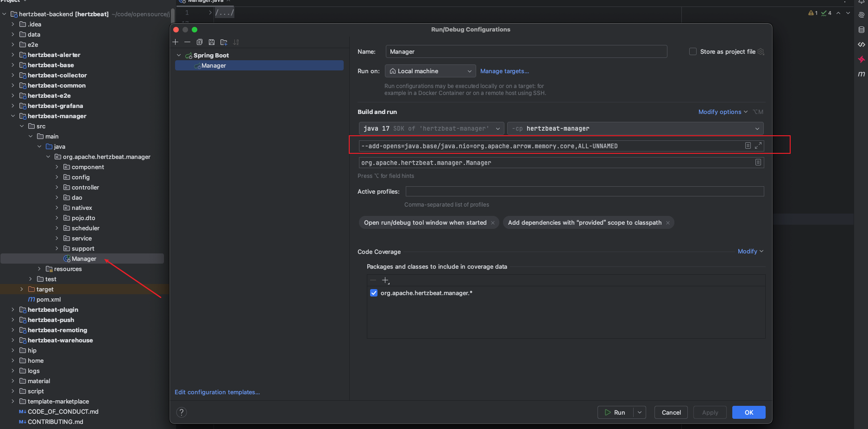Click the Active profiles input field
The height and width of the screenshot is (429, 868).
pyautogui.click(x=585, y=192)
